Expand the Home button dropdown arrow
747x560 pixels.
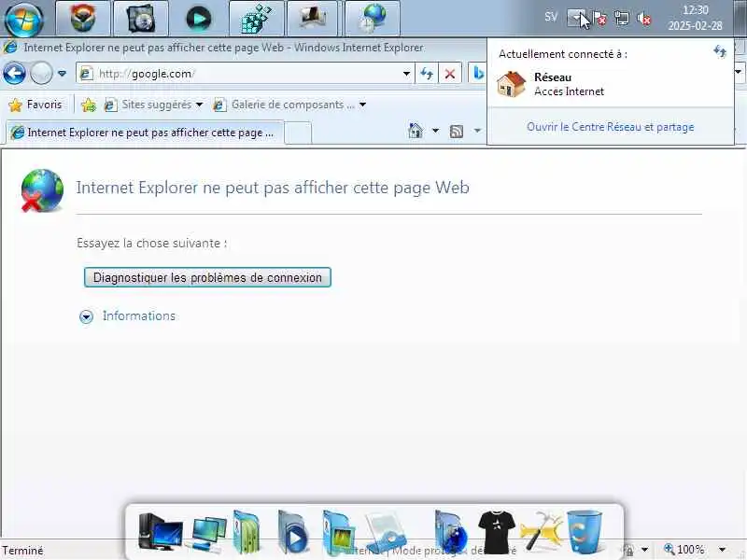point(435,131)
